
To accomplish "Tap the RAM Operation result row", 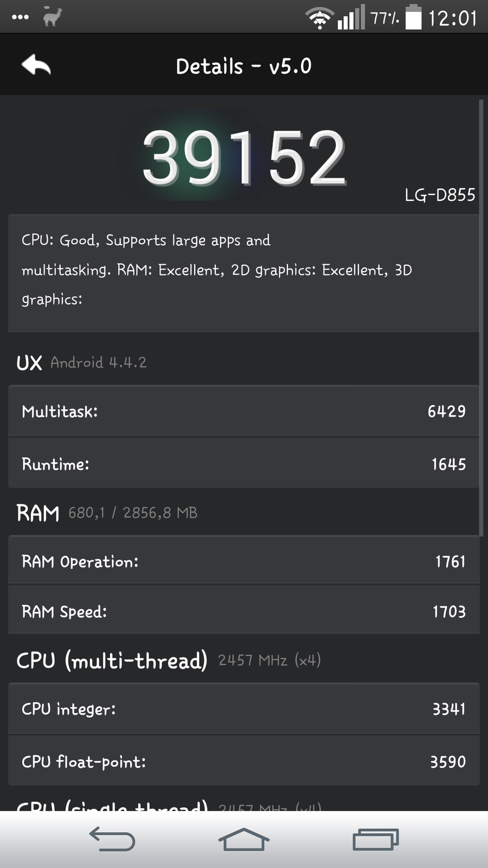I will [243, 561].
